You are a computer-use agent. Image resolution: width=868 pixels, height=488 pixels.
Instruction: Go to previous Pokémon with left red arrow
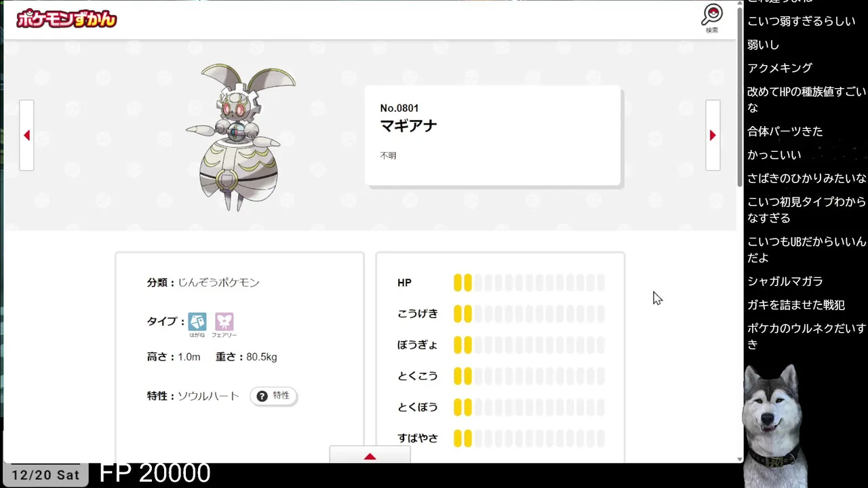(x=26, y=136)
